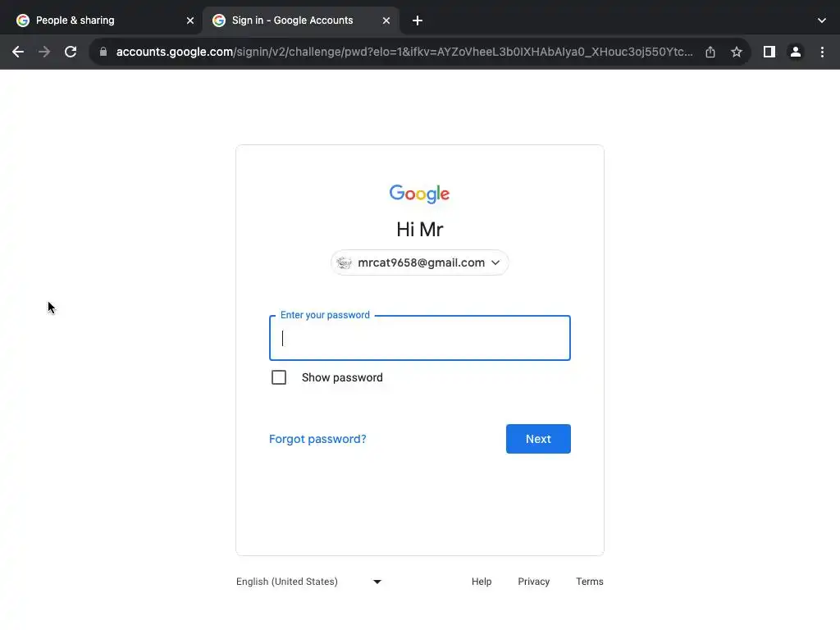
Task: Click the 'Hi Mr' heading
Action: click(x=419, y=230)
